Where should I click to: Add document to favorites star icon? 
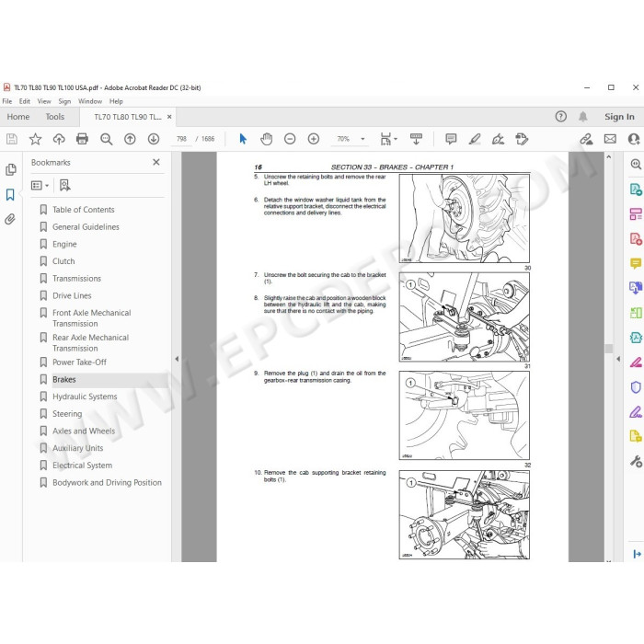35,139
